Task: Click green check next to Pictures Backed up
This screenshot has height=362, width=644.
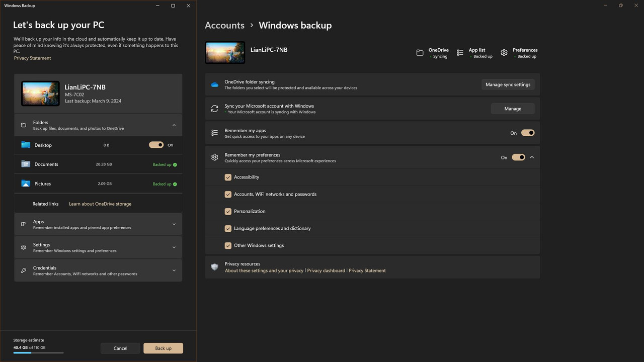Action: [175, 184]
